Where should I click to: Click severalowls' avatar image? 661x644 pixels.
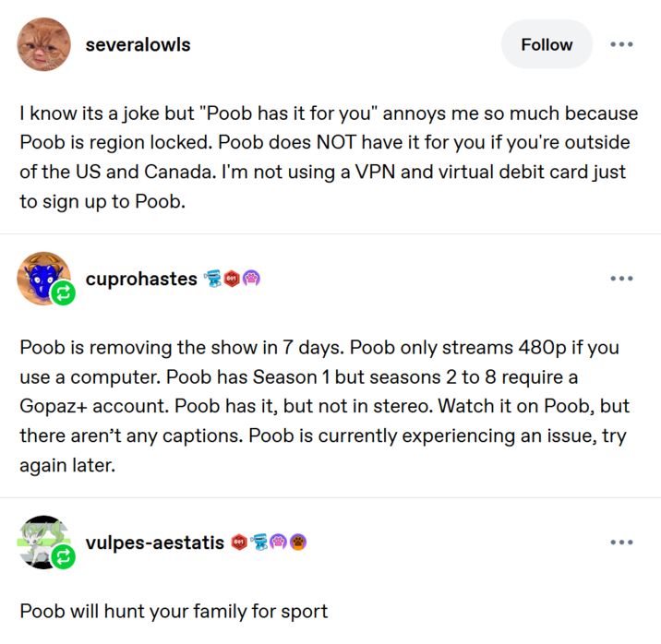coord(43,44)
